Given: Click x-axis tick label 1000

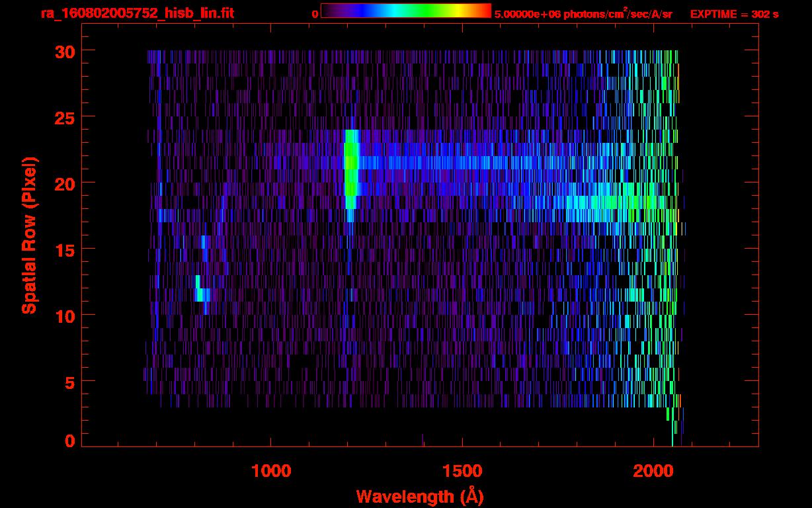Looking at the screenshot, I should click(271, 471).
